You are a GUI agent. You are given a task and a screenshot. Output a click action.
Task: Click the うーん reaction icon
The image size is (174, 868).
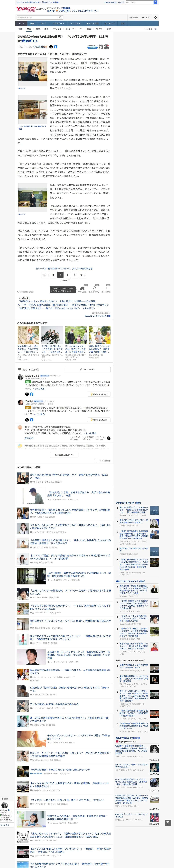(x=97, y=438)
